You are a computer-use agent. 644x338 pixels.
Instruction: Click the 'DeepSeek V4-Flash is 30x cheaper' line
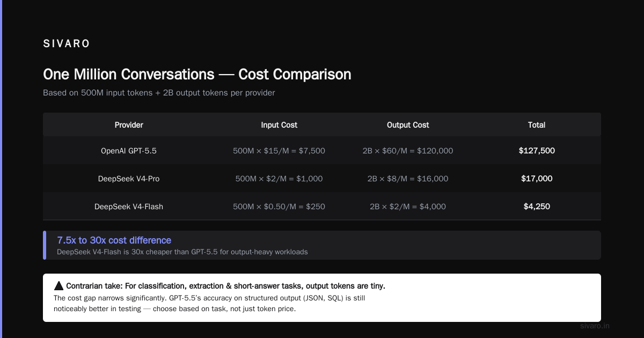pyautogui.click(x=182, y=252)
